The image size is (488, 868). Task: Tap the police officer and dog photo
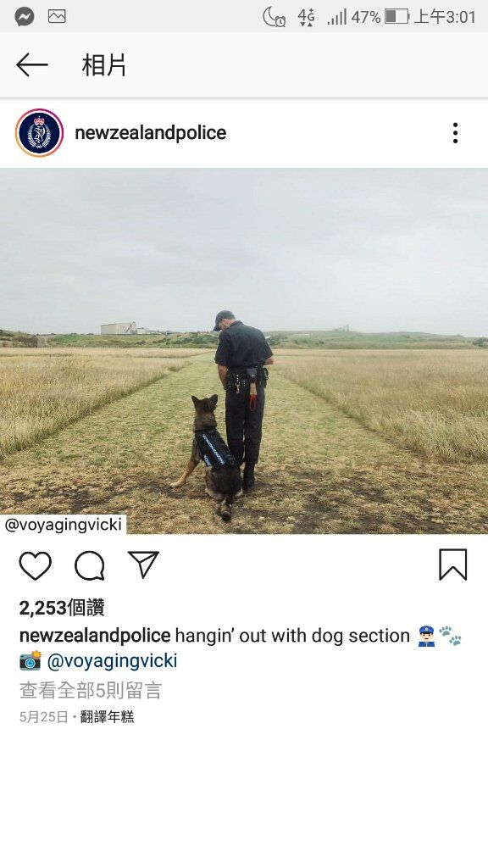[x=244, y=351]
